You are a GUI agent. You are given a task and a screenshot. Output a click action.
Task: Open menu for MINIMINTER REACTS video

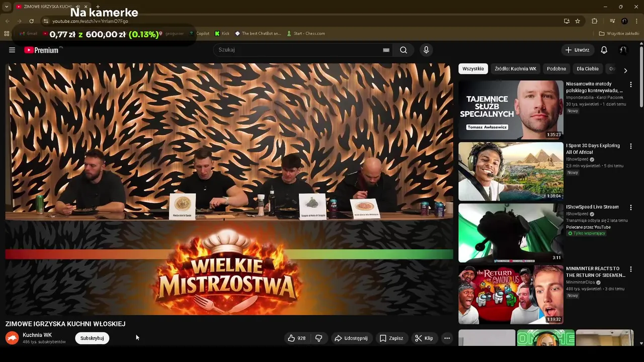tap(630, 269)
